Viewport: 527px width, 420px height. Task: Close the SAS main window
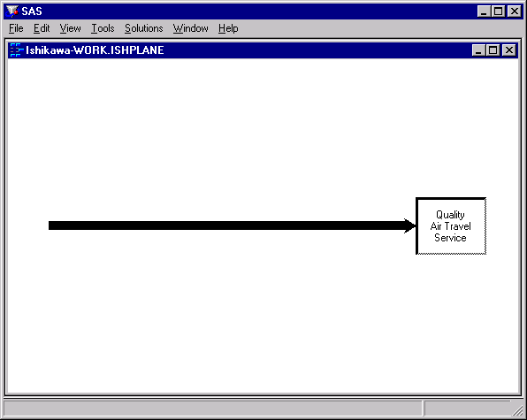tap(515, 11)
